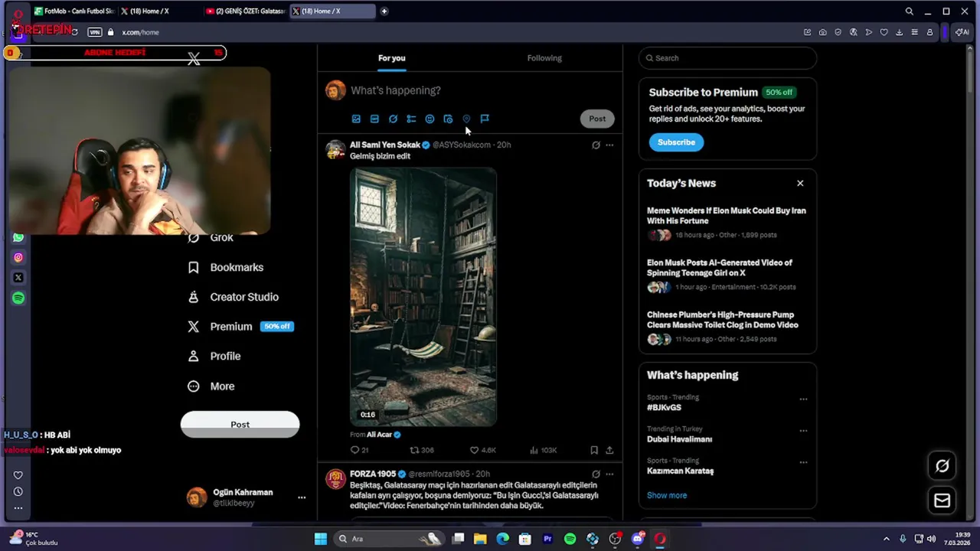Click the Subscribe button for Premium
The width and height of the screenshot is (980, 551).
pyautogui.click(x=676, y=142)
